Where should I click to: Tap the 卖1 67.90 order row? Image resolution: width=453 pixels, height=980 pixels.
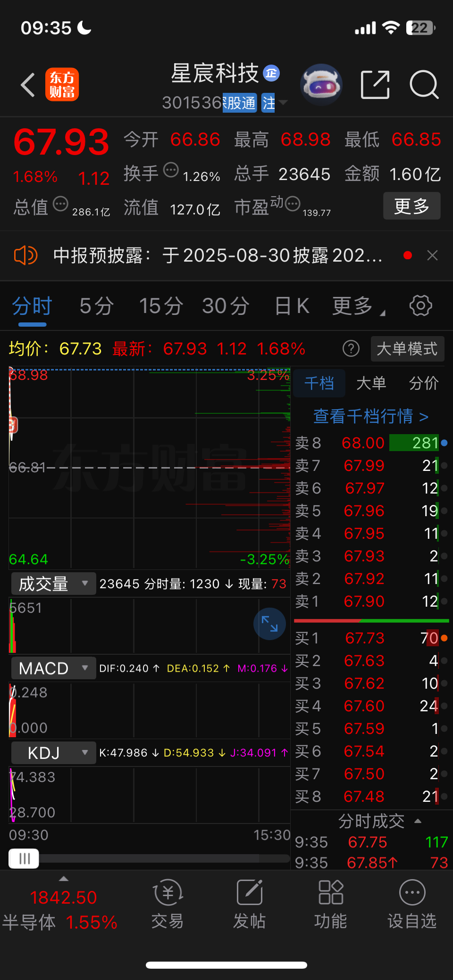(371, 601)
